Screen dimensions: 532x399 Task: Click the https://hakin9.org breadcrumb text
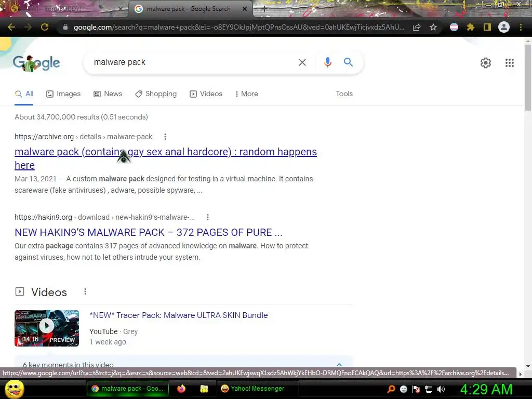pos(44,217)
